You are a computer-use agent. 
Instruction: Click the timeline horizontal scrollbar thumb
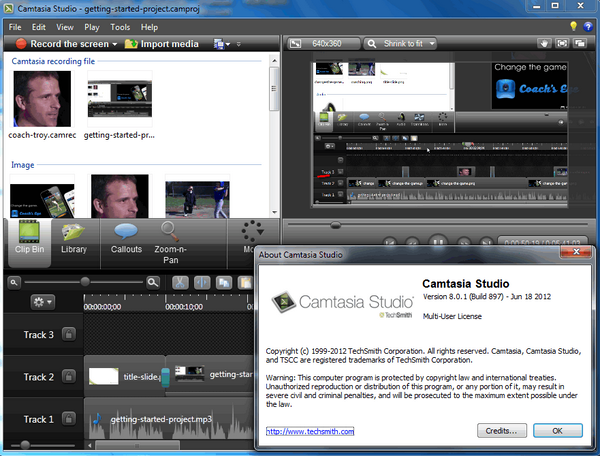click(x=137, y=445)
